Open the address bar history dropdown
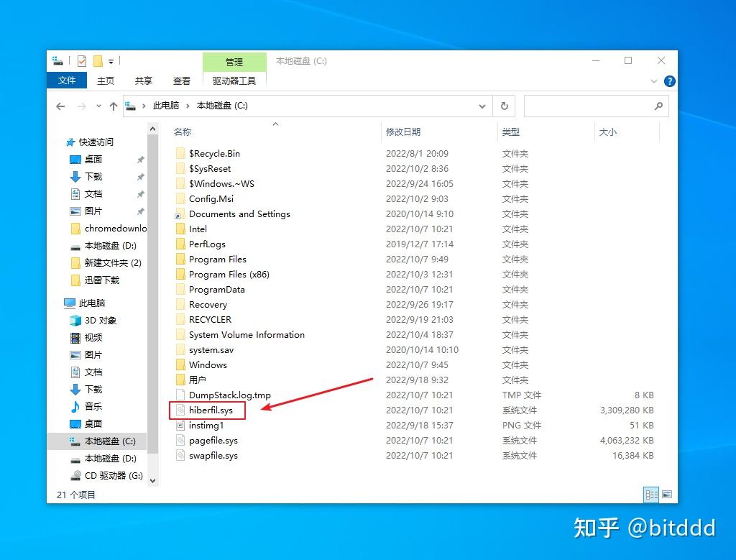This screenshot has width=736, height=560. tap(482, 106)
